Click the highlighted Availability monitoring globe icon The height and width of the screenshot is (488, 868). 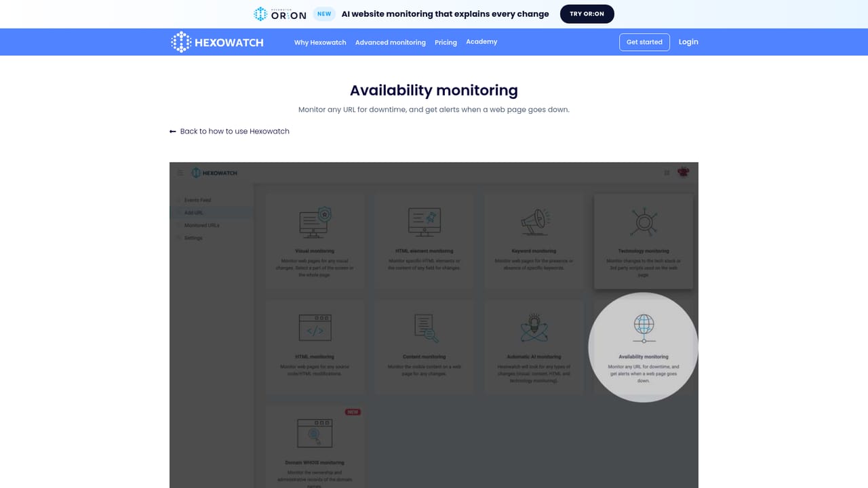pos(644,328)
